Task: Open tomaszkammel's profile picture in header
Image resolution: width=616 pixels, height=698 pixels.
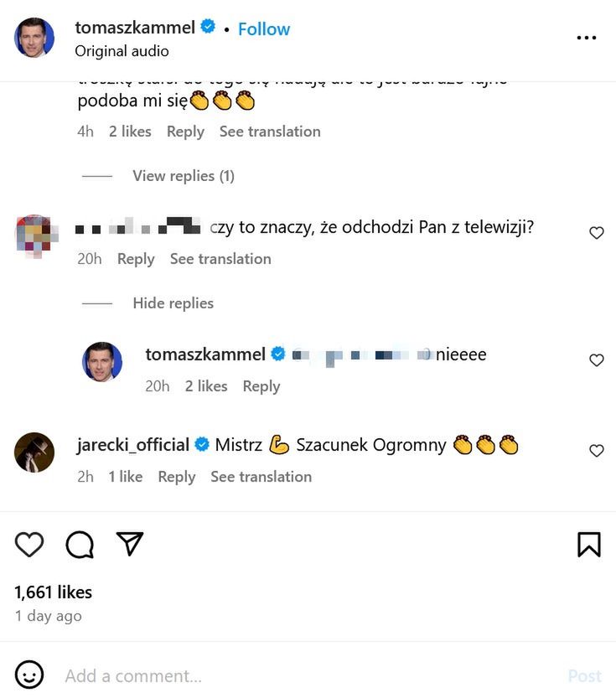Action: coord(34,38)
